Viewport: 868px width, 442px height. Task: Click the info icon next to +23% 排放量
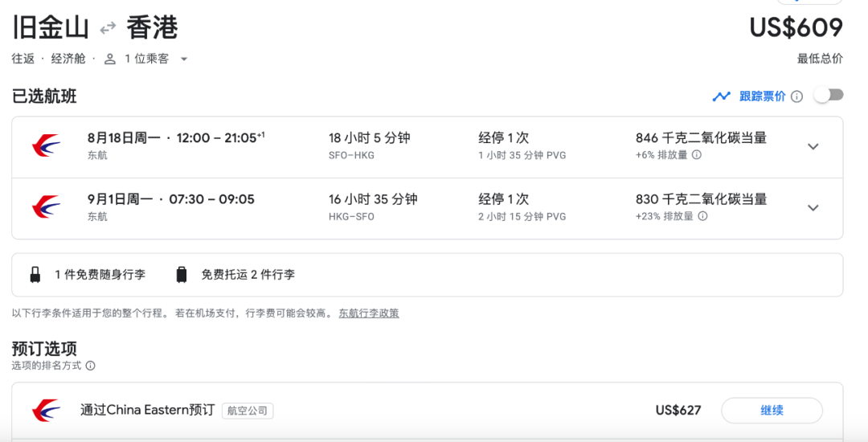pos(702,216)
